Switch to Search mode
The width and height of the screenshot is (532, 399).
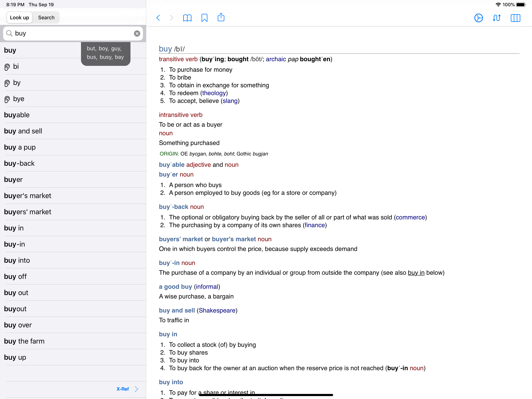tap(46, 18)
